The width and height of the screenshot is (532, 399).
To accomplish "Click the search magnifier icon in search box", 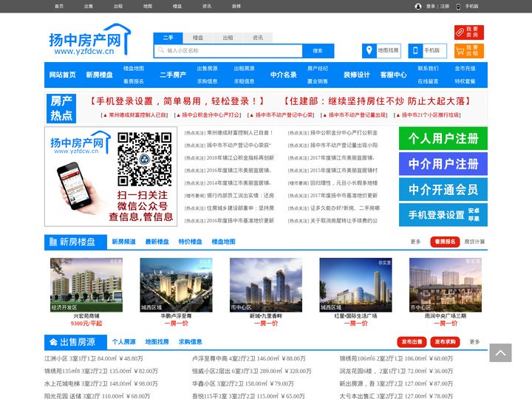I will pyautogui.click(x=161, y=50).
